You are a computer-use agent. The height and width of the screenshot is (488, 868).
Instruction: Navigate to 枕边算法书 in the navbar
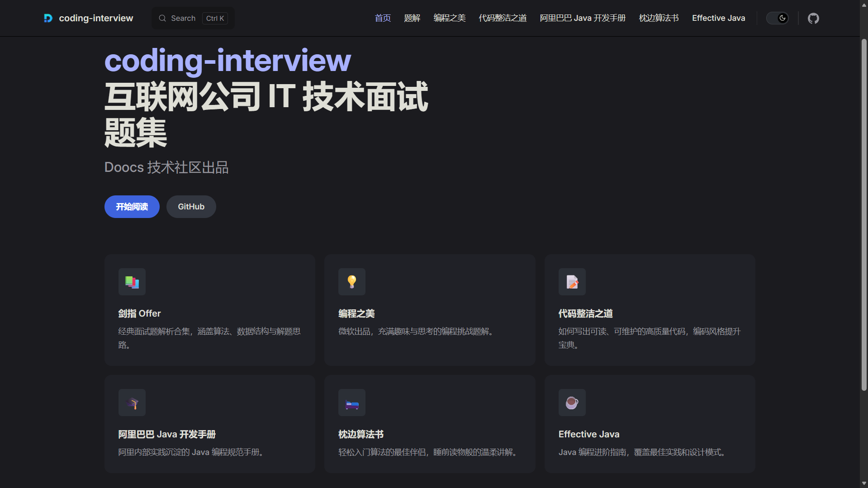click(x=658, y=18)
